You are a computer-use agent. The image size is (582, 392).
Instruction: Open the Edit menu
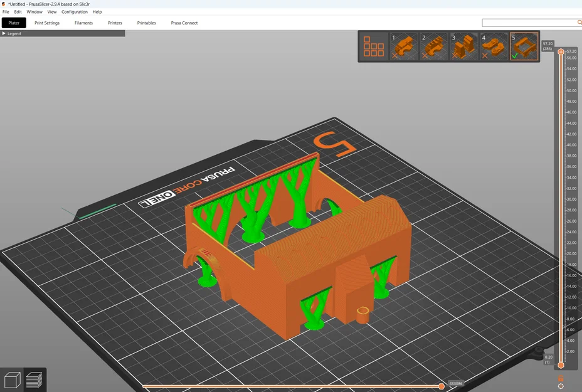pos(18,12)
